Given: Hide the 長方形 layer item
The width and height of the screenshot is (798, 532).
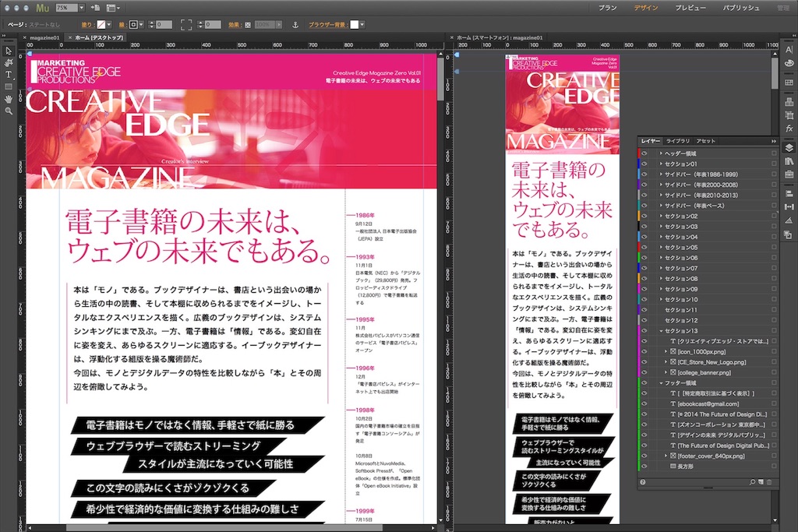Looking at the screenshot, I should coord(644,467).
